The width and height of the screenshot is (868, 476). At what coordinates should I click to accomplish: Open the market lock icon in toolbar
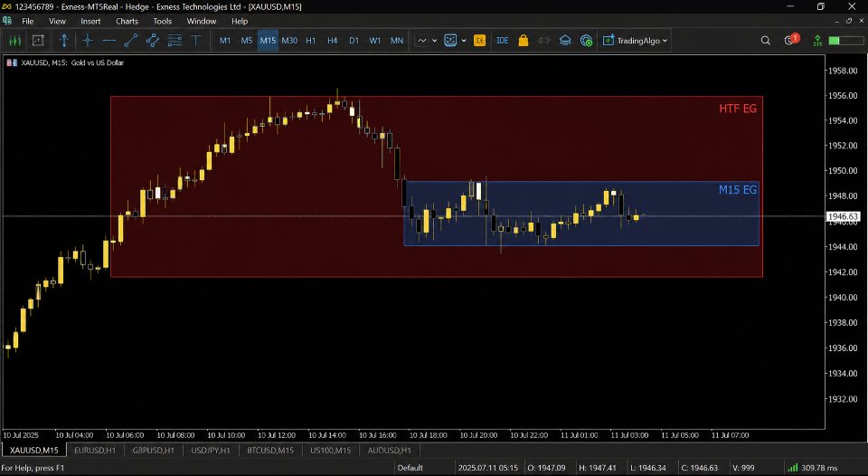tap(524, 41)
